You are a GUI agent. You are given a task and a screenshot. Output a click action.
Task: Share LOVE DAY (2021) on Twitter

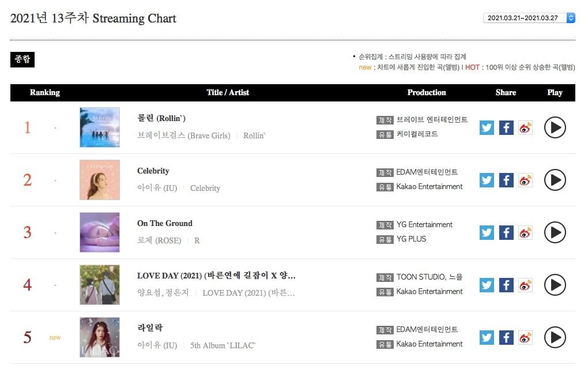click(487, 285)
